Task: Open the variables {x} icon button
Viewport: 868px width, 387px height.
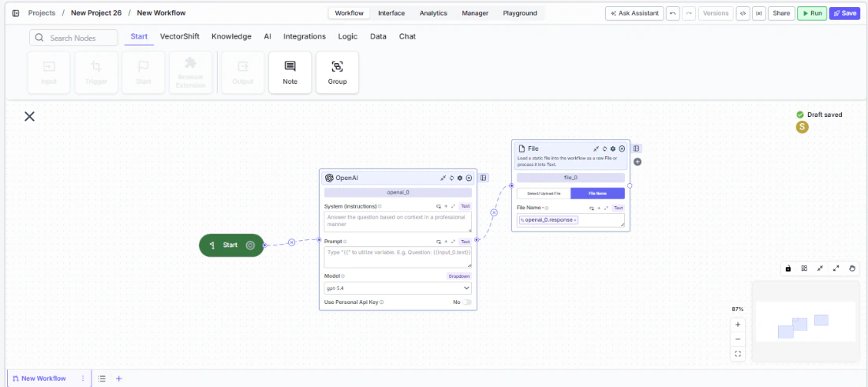Action: click(759, 13)
